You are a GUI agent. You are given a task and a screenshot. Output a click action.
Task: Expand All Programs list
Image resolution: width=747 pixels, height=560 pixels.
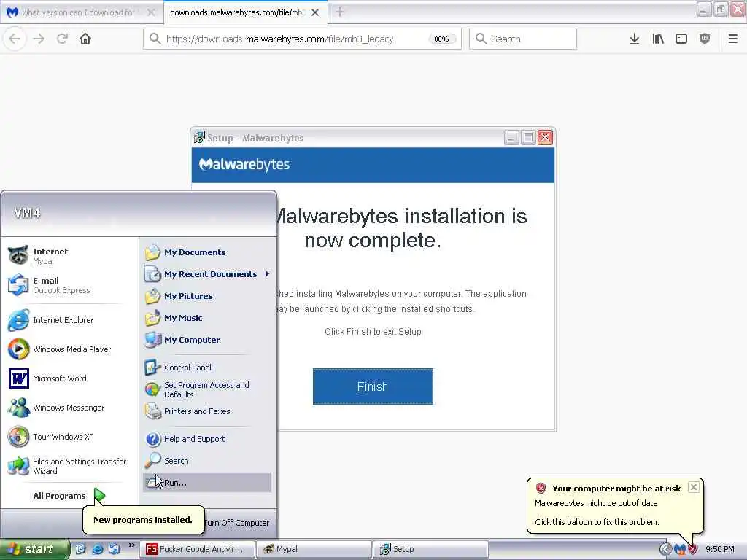pos(69,496)
